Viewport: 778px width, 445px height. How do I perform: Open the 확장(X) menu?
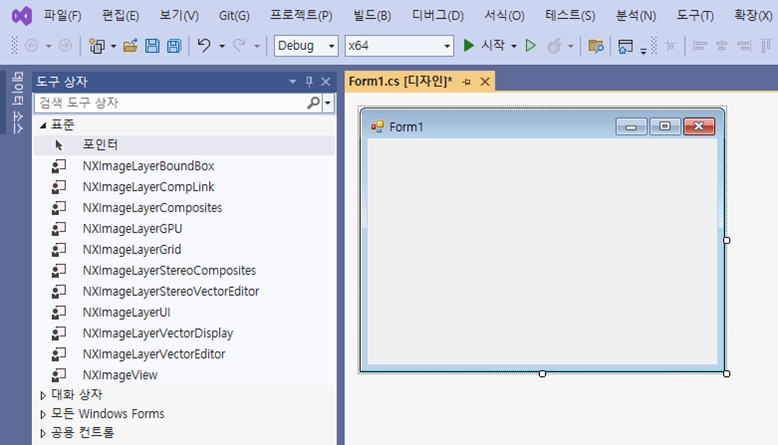[x=753, y=15]
